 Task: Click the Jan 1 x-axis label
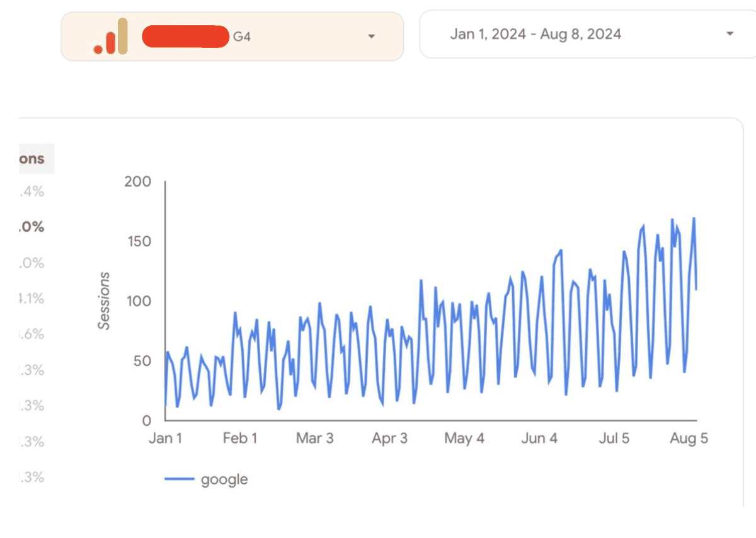click(x=165, y=438)
